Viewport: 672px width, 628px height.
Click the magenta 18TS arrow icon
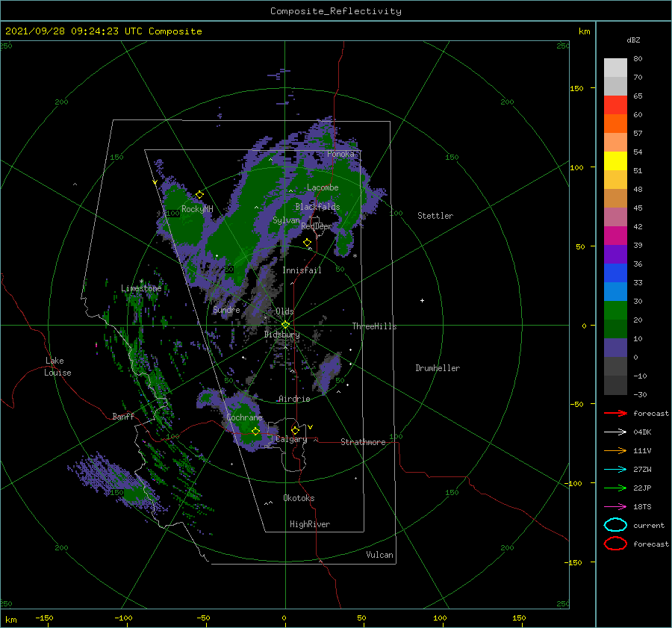[x=615, y=507]
